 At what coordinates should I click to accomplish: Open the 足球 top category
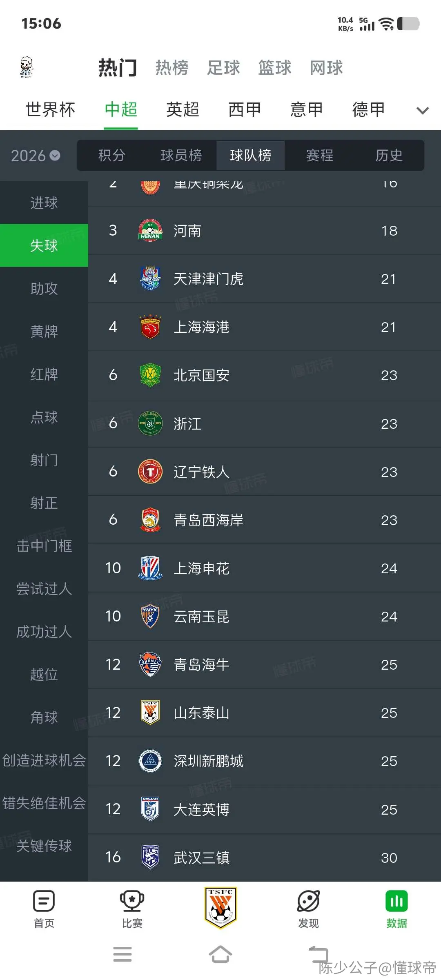[x=223, y=68]
